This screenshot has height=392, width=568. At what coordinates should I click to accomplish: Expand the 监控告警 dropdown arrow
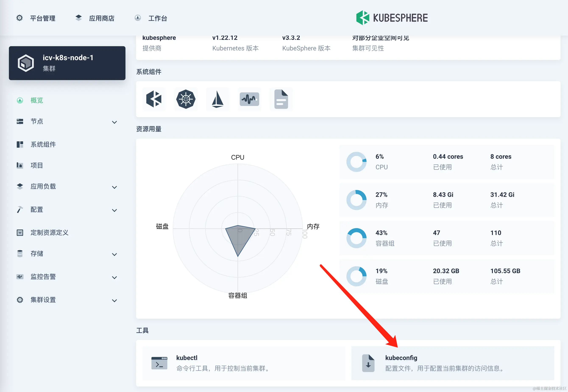(114, 277)
